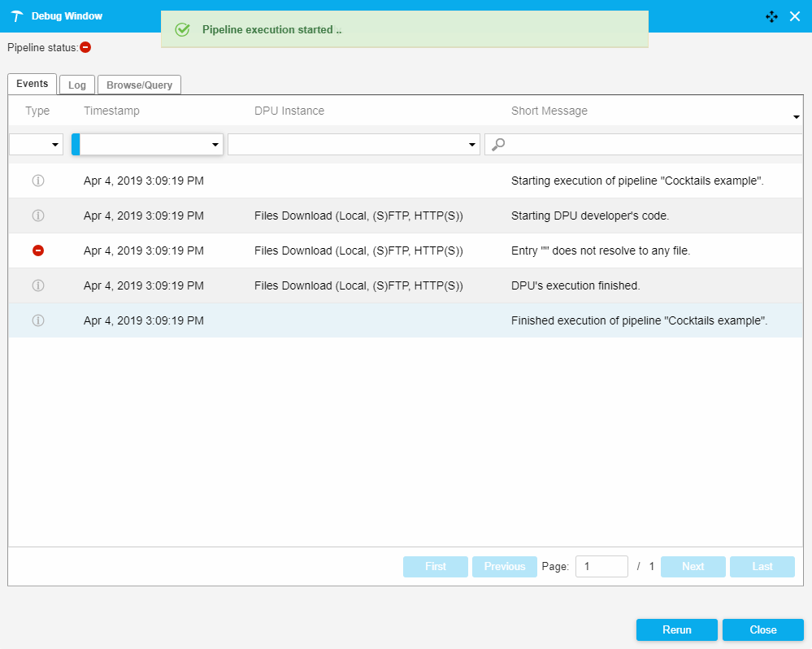The height and width of the screenshot is (649, 812).
Task: Click info icon for 'Finished execution of pipeline' row
Action: click(37, 320)
